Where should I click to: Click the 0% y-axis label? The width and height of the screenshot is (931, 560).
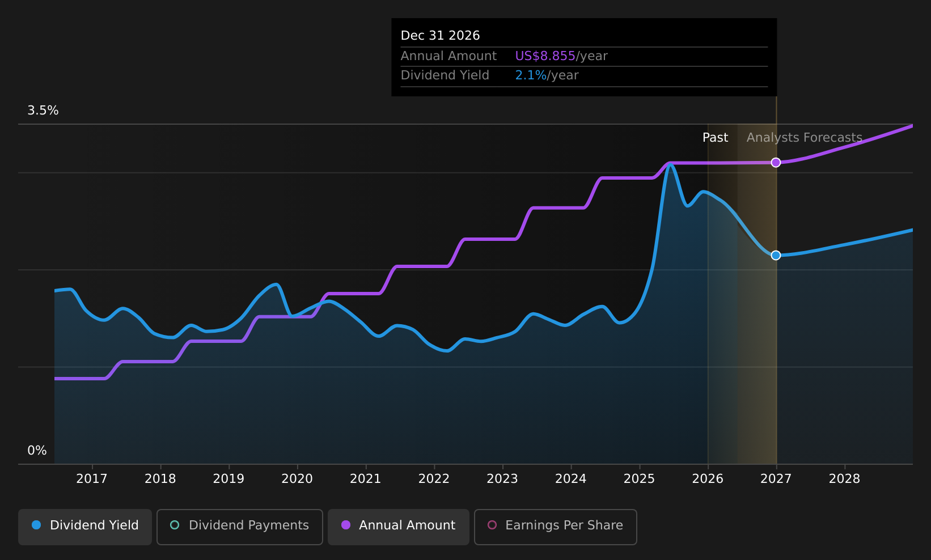coord(37,451)
